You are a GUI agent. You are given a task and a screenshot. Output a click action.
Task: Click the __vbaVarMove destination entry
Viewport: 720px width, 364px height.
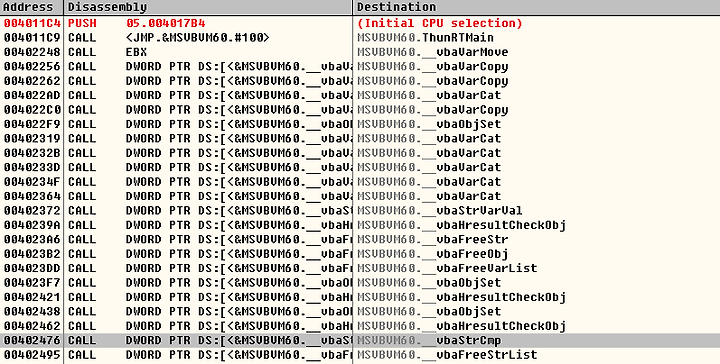pos(433,52)
